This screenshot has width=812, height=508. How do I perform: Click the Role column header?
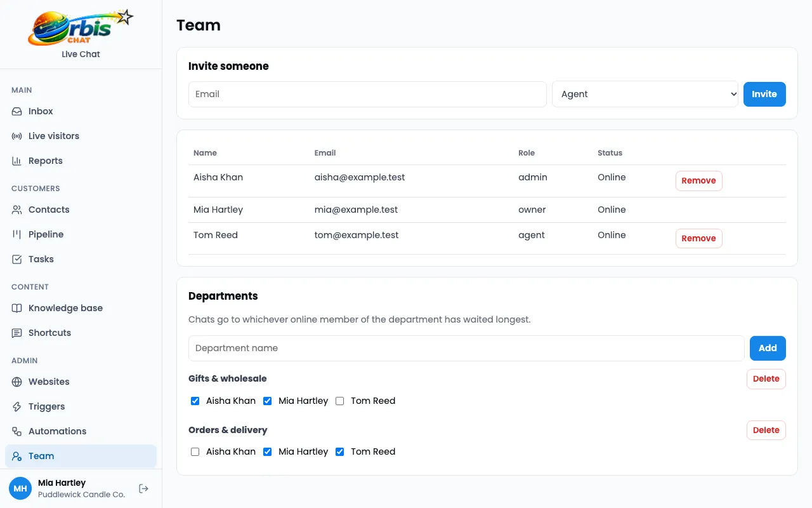coord(527,153)
